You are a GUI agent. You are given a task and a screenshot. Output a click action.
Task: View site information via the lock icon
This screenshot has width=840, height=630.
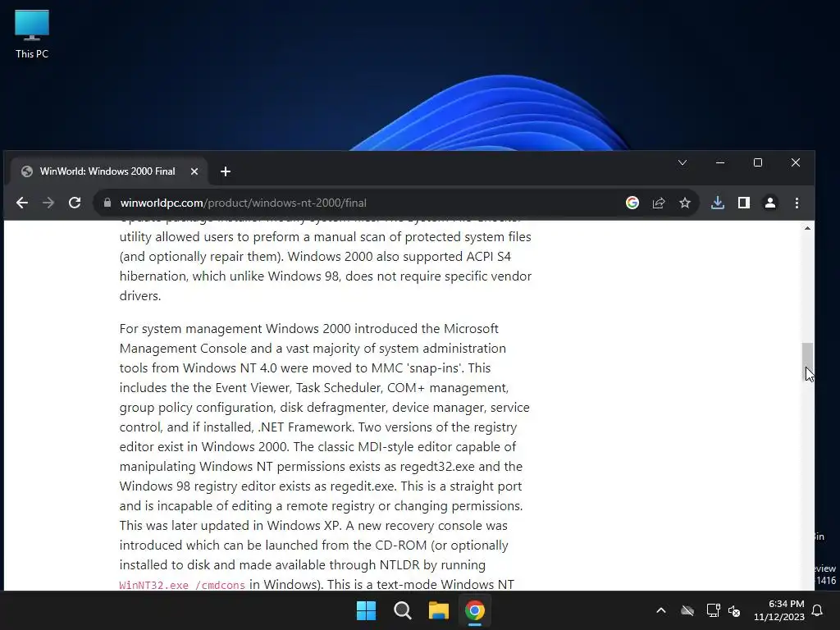click(x=107, y=203)
